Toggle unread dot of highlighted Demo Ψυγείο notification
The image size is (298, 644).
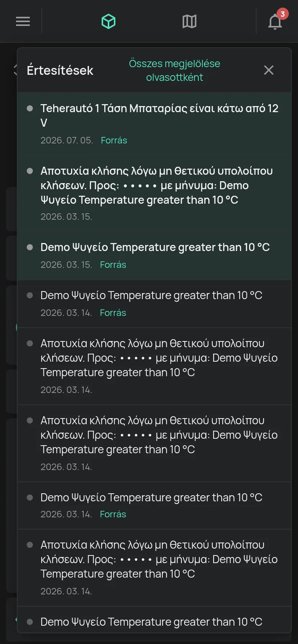[30, 247]
